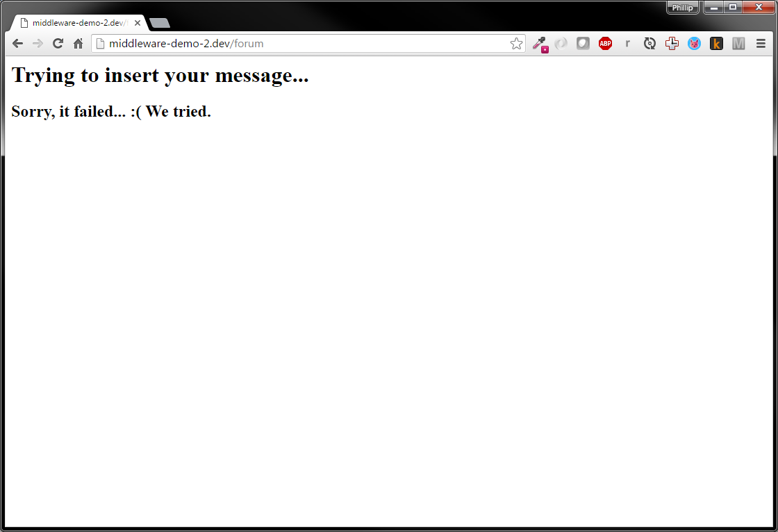778x532 pixels.
Task: Open a new browser tab
Action: 160,23
